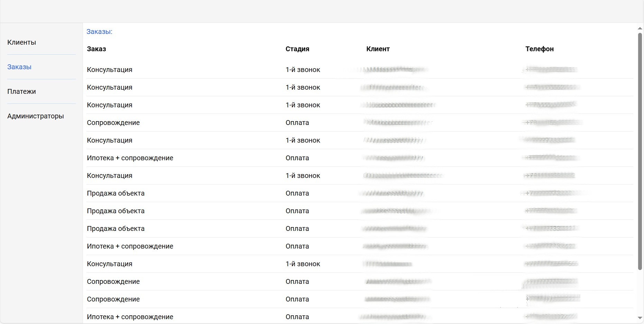Click Оплата stage of the first Сопровождение order
The image size is (644, 324).
(x=297, y=123)
